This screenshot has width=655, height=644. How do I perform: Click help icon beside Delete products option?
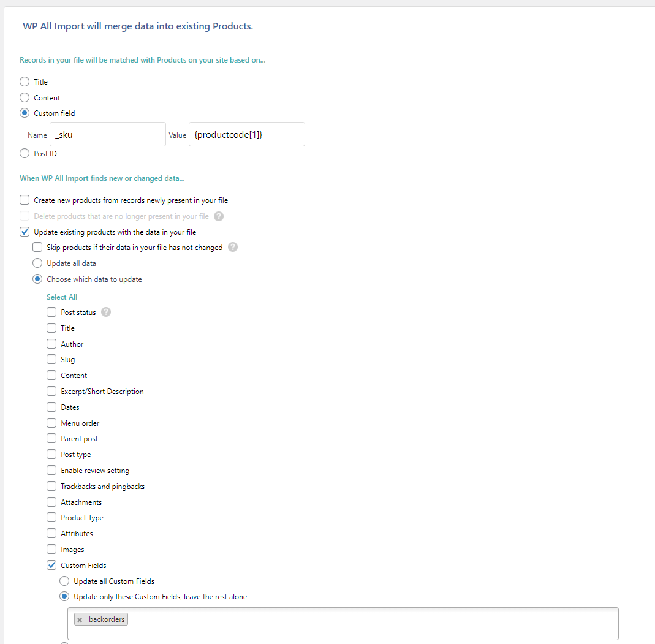[219, 216]
